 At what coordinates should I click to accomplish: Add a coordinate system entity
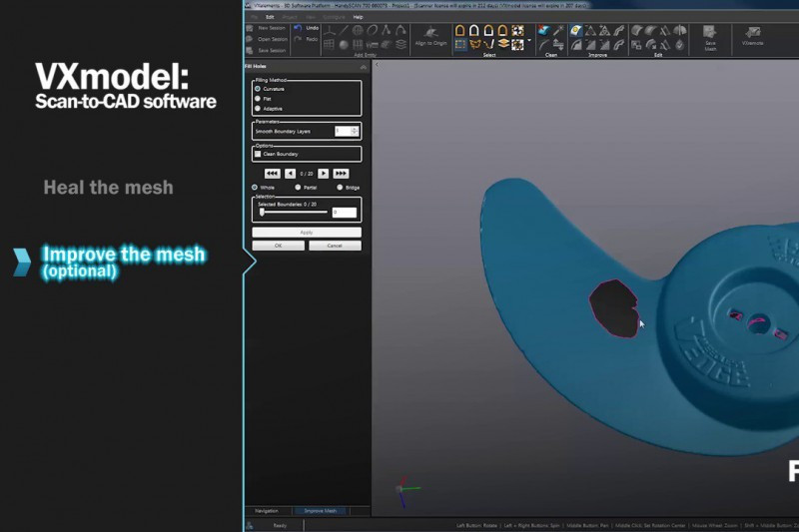(x=330, y=31)
